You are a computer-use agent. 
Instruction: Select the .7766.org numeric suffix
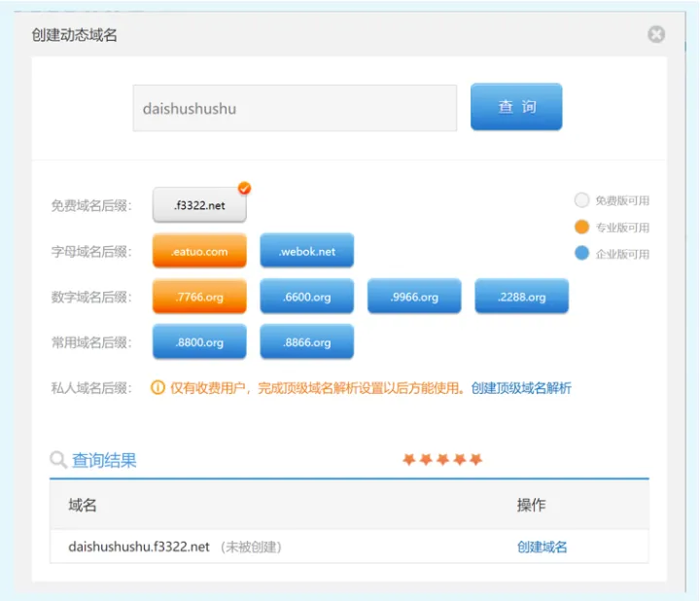tap(199, 297)
